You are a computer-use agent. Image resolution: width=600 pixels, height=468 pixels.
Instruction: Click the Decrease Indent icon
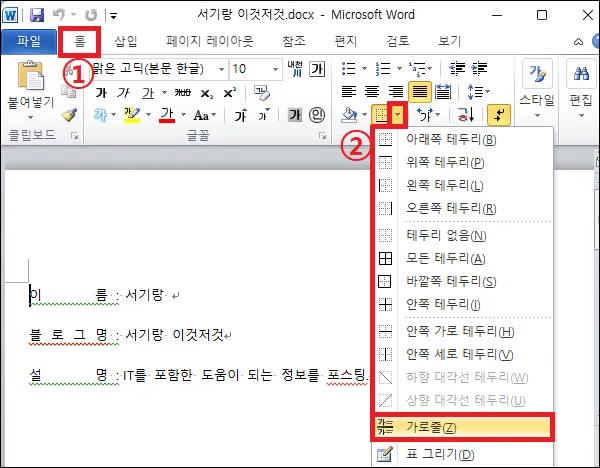pos(457,69)
